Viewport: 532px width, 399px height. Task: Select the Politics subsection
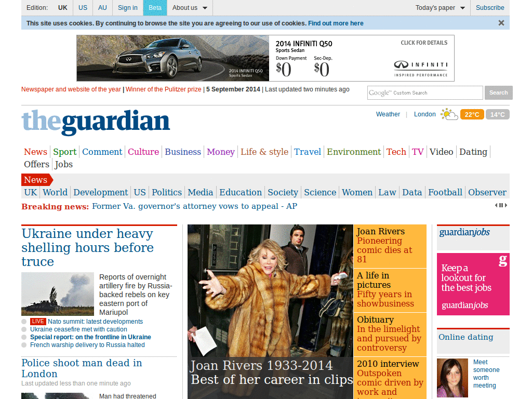[167, 192]
